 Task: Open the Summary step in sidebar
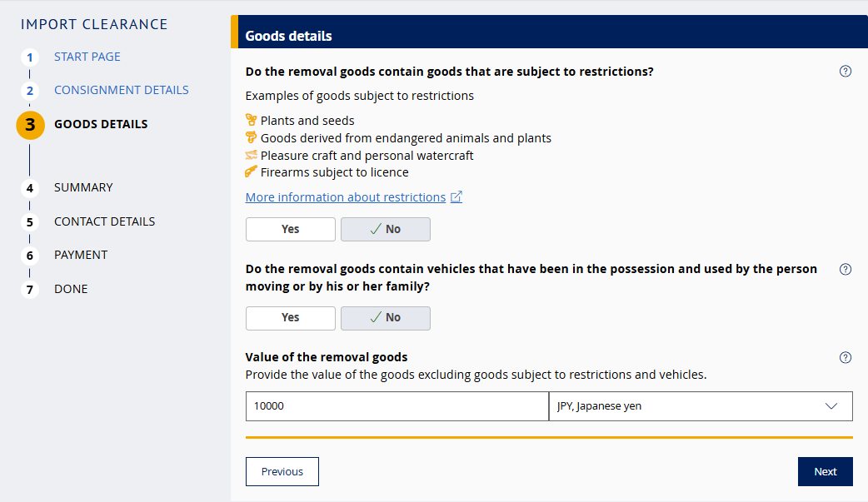point(83,187)
